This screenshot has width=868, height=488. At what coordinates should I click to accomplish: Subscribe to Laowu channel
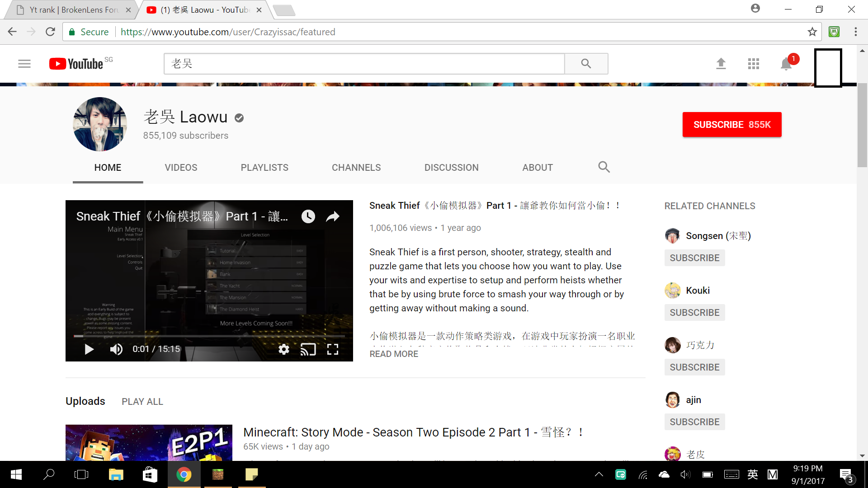tap(732, 124)
